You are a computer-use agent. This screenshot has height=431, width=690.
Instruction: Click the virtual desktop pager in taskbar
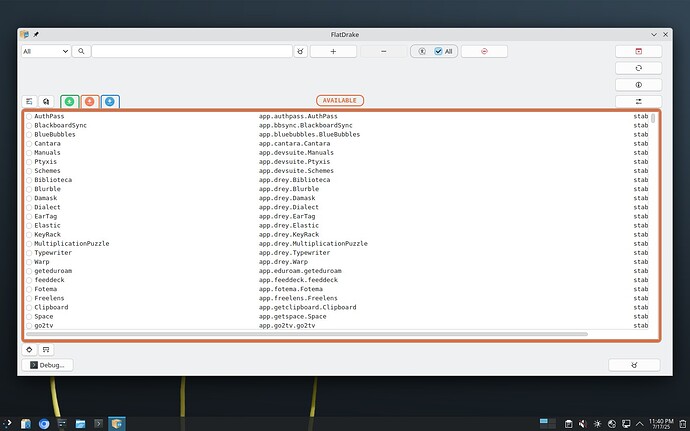coord(548,424)
